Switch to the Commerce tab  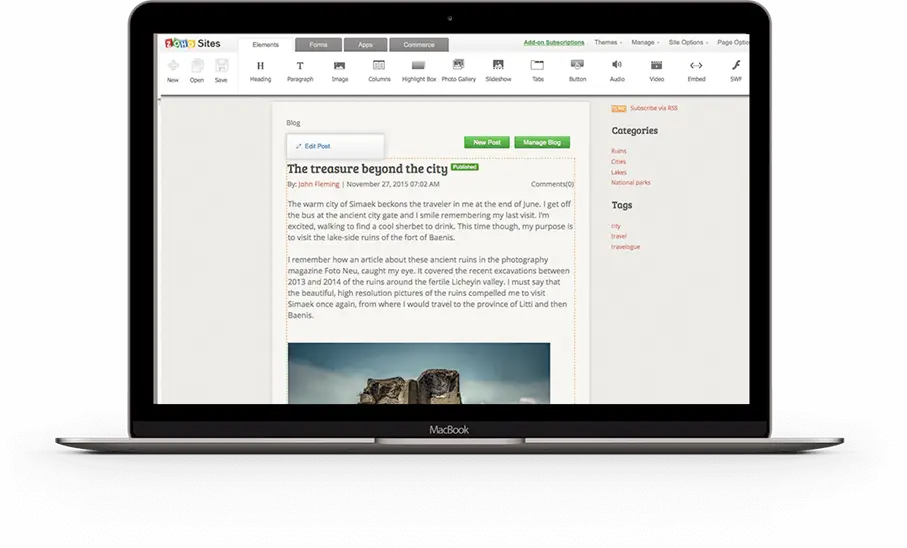(x=419, y=45)
